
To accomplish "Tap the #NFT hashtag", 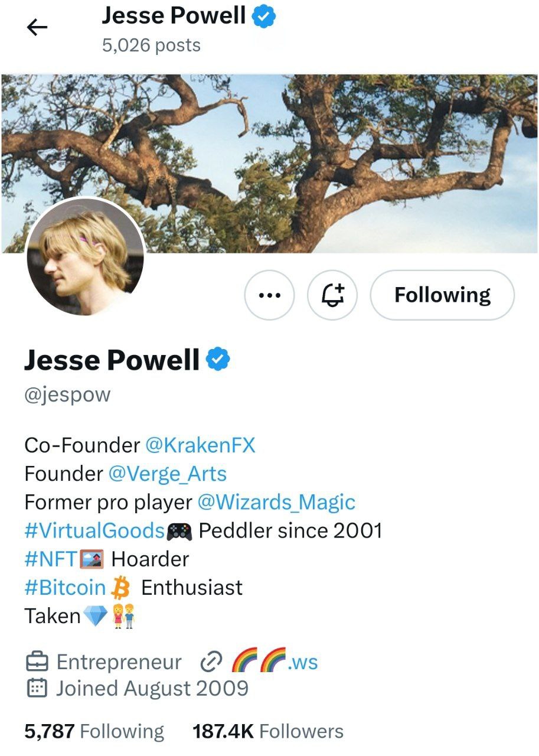I will coord(51,559).
